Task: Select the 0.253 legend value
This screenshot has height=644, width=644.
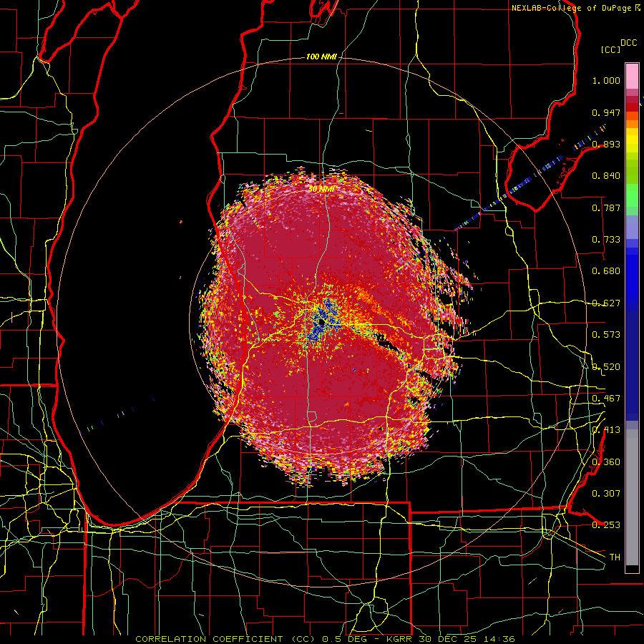Action: tap(606, 525)
